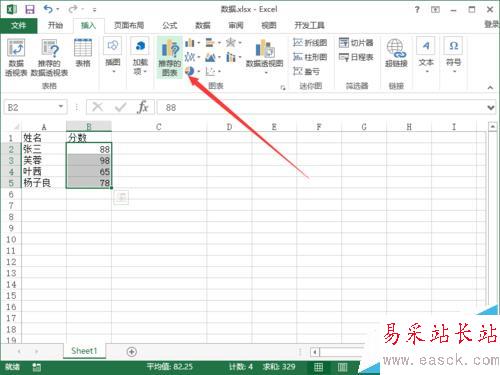This screenshot has width=500, height=375.
Task: Open the Charts group dialog launcher
Action: click(x=283, y=88)
